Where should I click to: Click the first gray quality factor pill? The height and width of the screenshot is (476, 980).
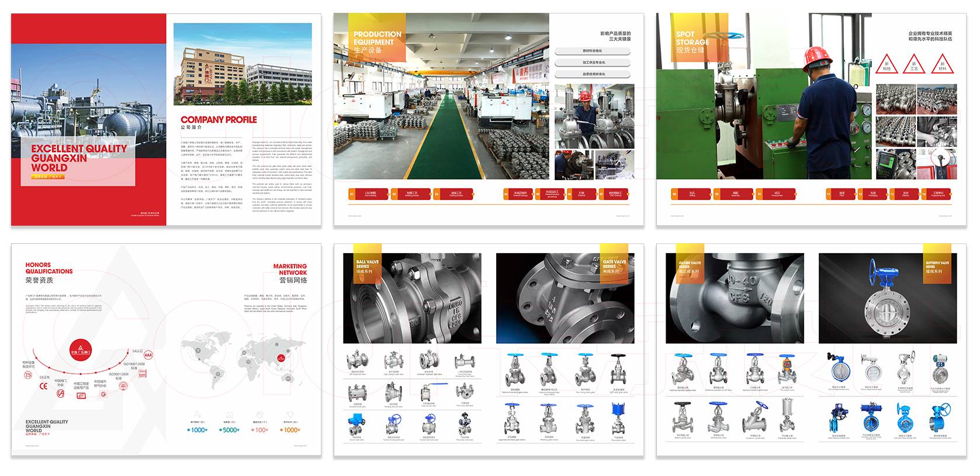click(x=593, y=51)
